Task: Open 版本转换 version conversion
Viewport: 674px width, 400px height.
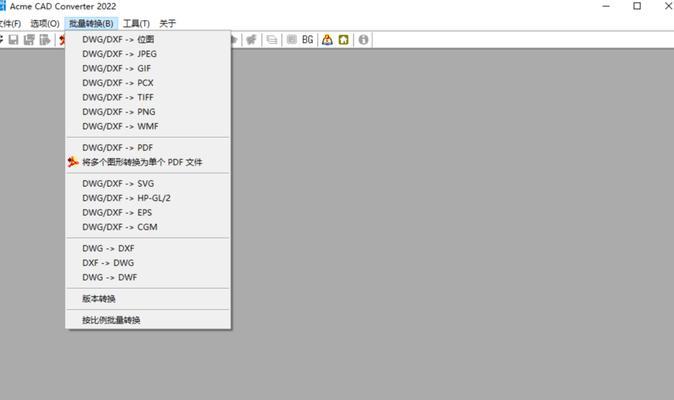Action: coord(148,299)
